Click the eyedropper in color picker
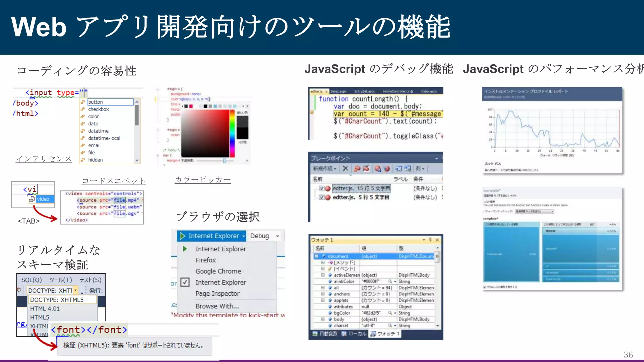This screenshot has height=362, width=644. point(247,161)
